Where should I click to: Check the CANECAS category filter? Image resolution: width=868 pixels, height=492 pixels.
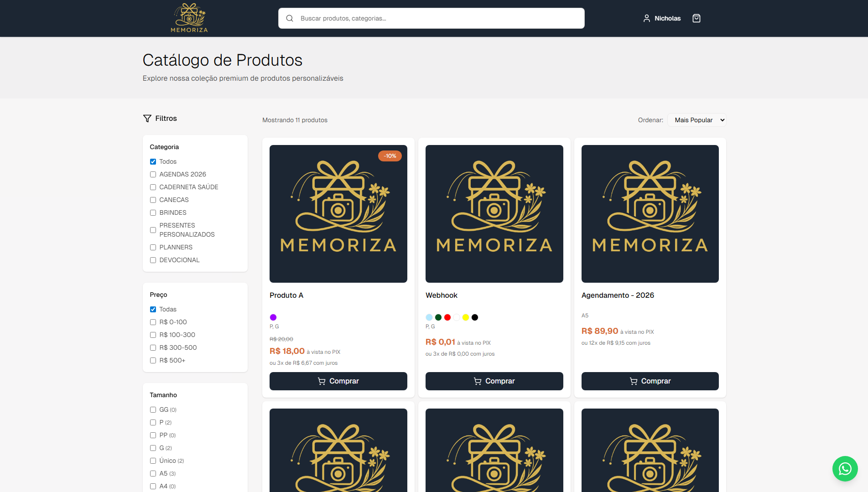pyautogui.click(x=153, y=200)
